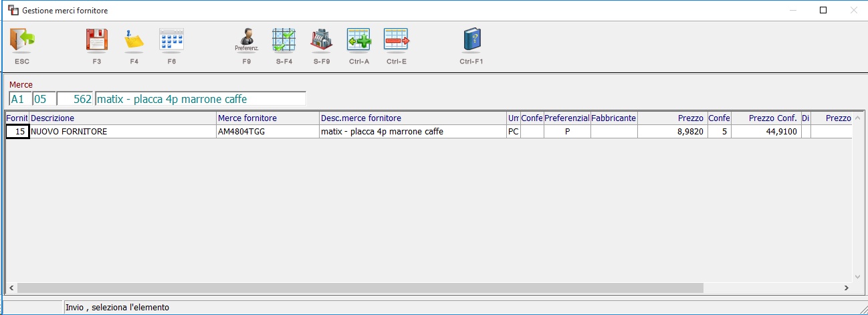Viewport: 868px width, 315px height.
Task: Click the application icon in title bar
Action: 13,10
